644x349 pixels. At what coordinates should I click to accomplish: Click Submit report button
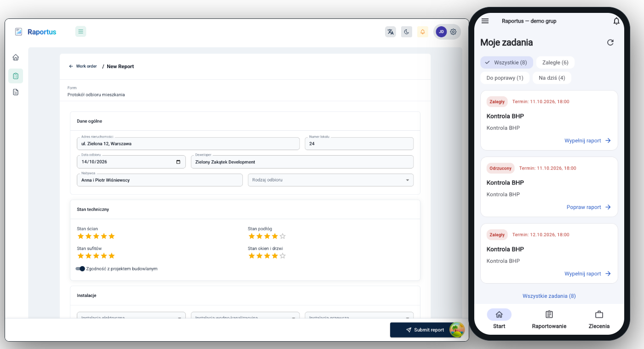[x=425, y=330]
